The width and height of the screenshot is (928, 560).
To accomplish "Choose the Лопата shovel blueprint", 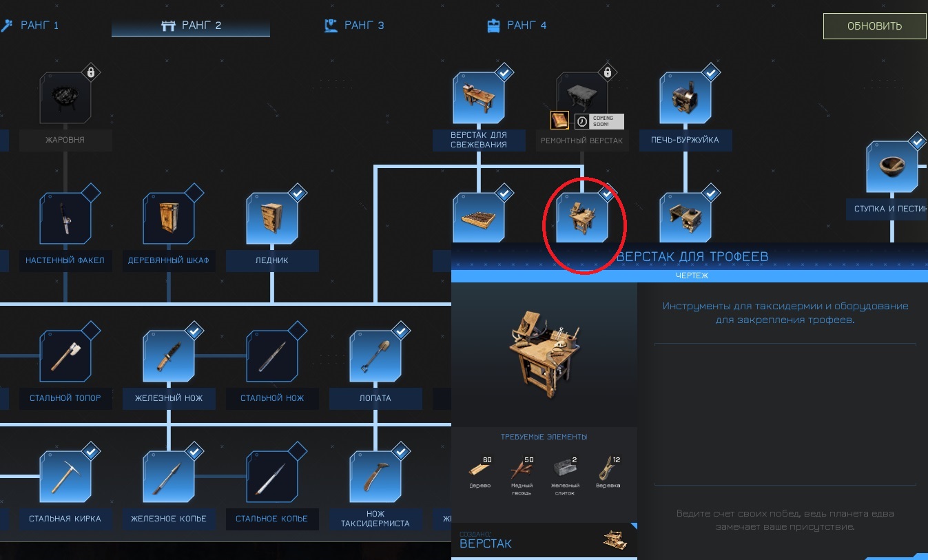I will click(375, 356).
